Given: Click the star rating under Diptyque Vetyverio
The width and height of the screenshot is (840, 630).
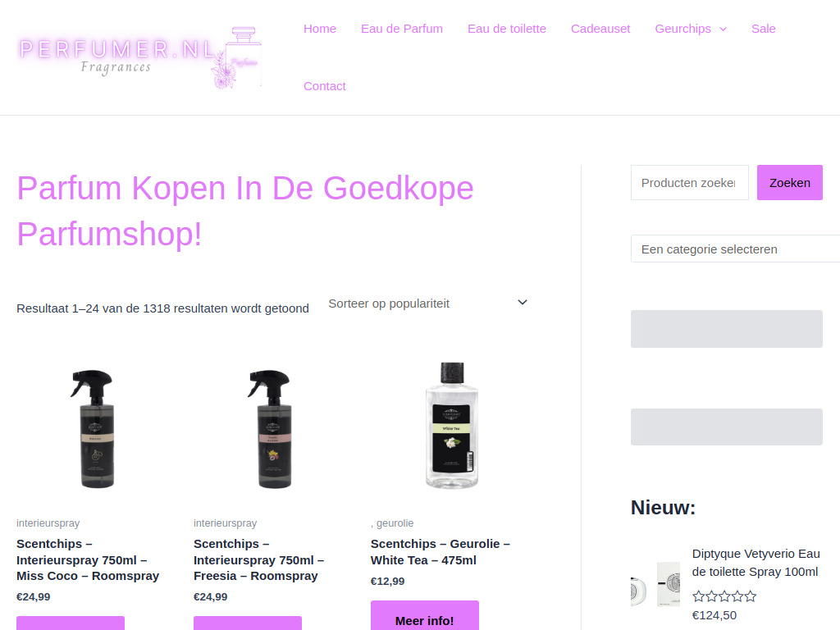Looking at the screenshot, I should (724, 596).
